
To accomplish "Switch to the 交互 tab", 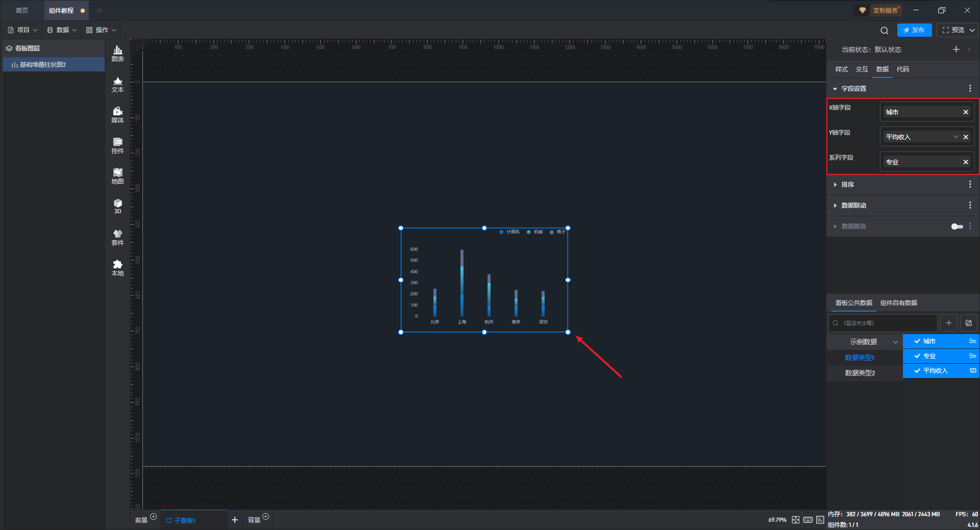I will (862, 69).
